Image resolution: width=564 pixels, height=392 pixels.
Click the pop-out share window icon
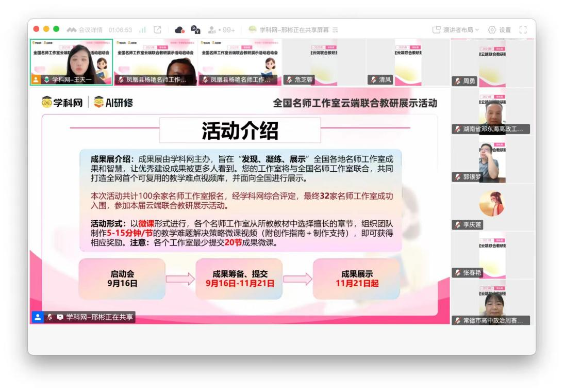[x=158, y=30]
